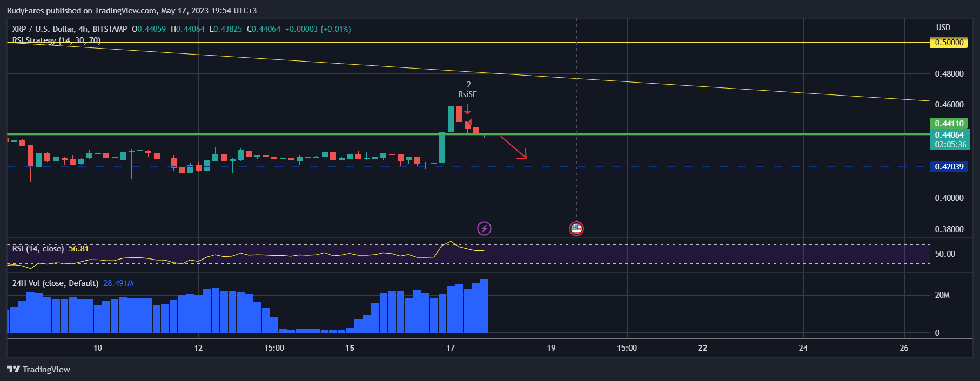Select the red diagonal arrow drawing
The image size is (980, 381).
click(x=513, y=147)
